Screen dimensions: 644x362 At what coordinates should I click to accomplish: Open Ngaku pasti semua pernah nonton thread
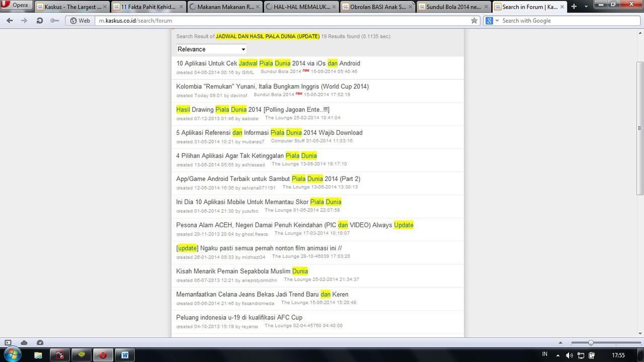click(x=259, y=248)
